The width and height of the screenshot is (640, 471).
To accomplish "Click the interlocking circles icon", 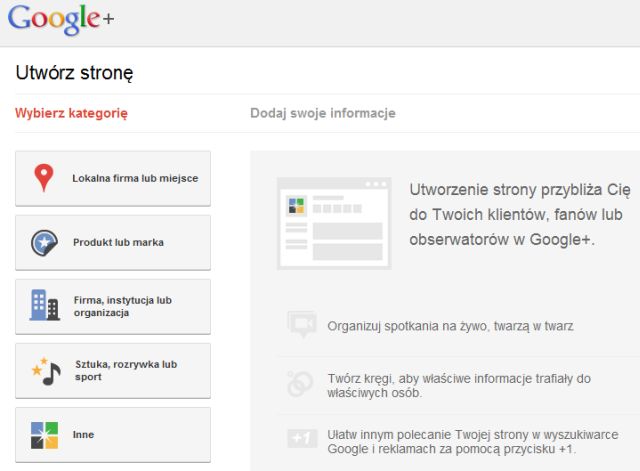I will 300,384.
